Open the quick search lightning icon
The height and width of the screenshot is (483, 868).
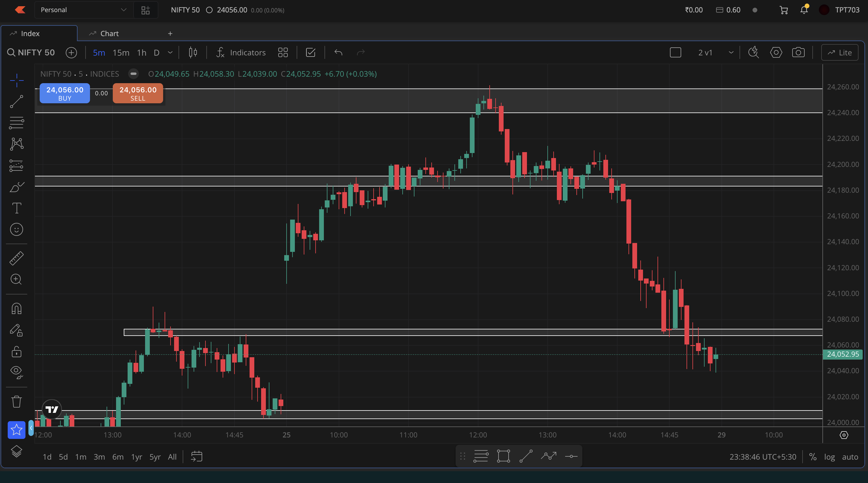(x=754, y=53)
